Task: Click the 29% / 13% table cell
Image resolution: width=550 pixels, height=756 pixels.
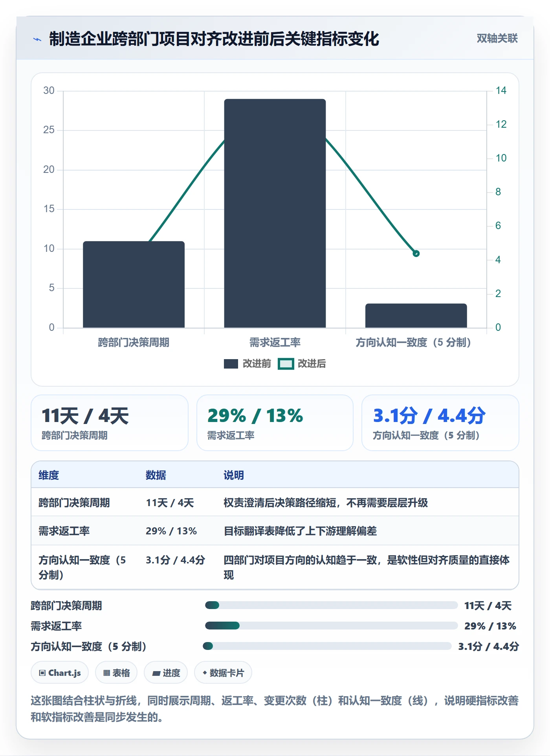Action: [171, 531]
